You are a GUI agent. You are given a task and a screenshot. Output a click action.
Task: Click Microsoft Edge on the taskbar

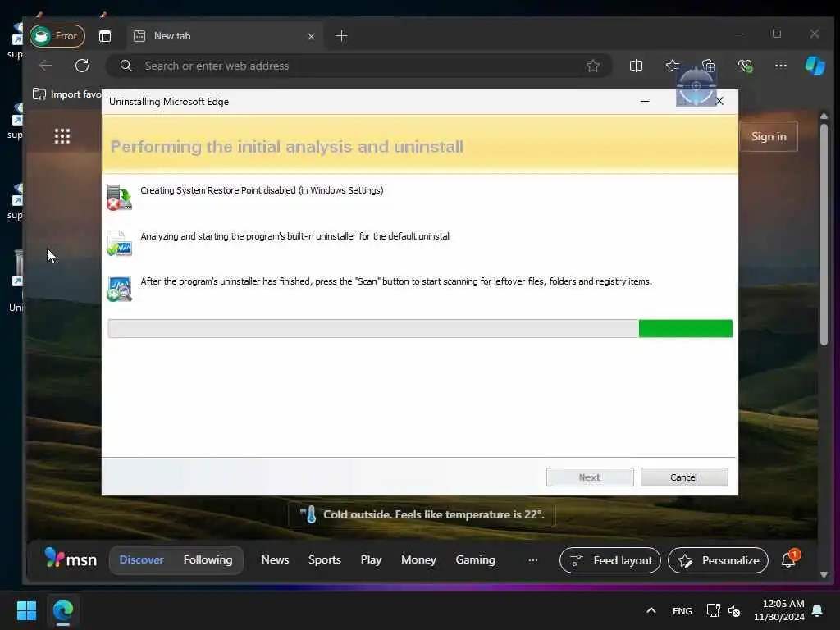pos(63,610)
